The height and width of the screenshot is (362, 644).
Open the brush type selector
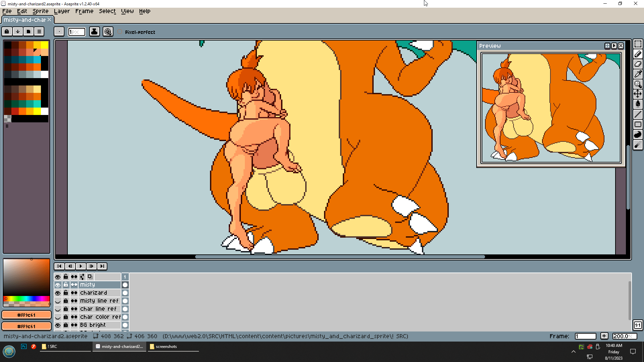pos(59,32)
